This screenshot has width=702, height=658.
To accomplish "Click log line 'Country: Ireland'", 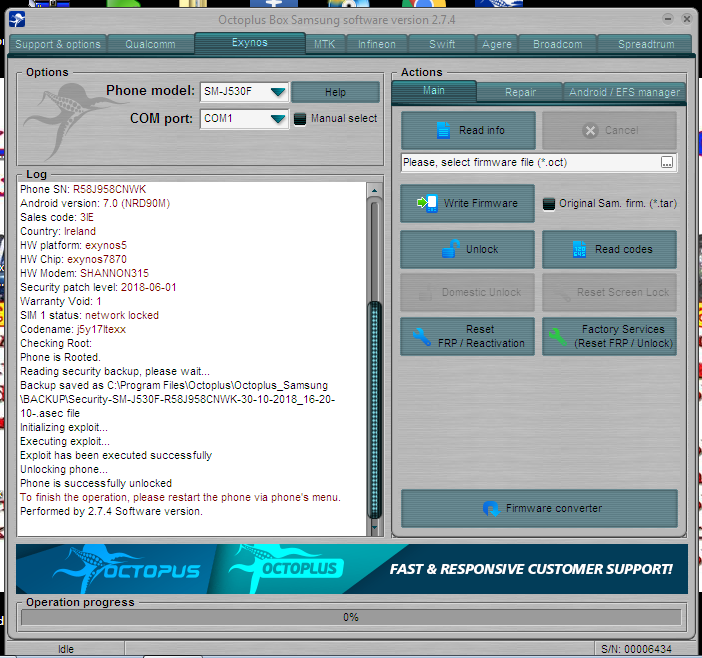I will point(58,231).
